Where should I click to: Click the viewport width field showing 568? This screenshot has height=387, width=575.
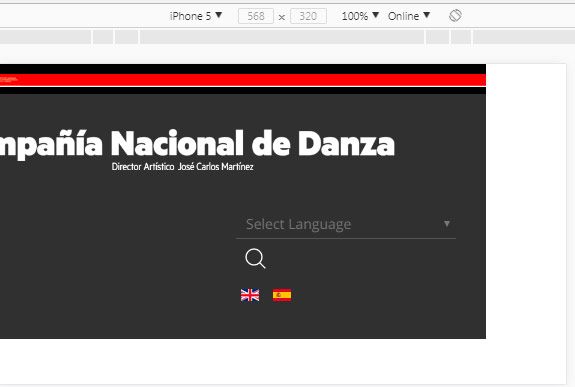coord(256,16)
